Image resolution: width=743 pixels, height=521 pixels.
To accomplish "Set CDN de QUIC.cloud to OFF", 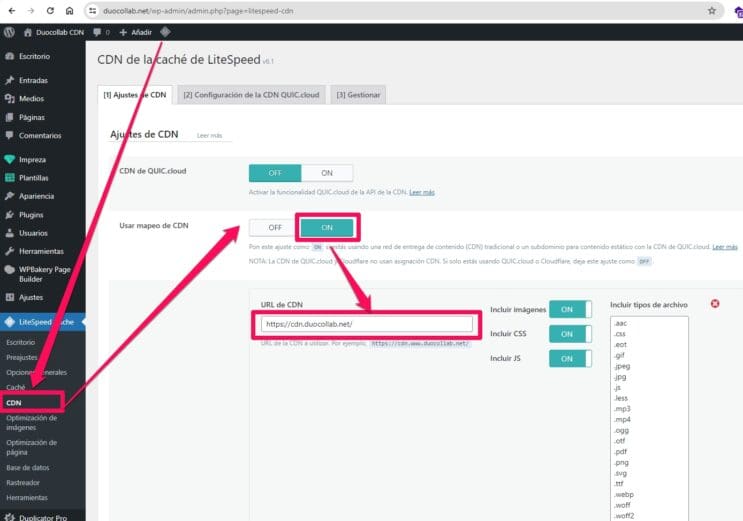I will (x=275, y=173).
